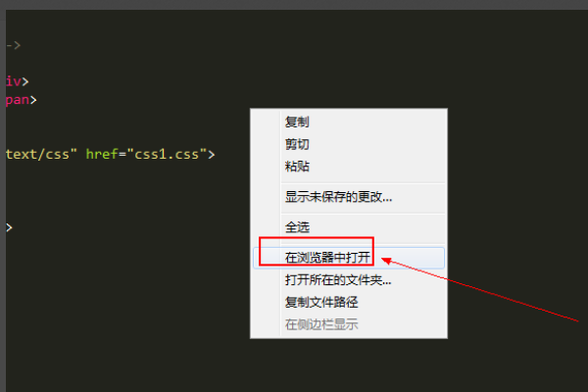Select 剪切 in the context menu
Image resolution: width=588 pixels, height=392 pixels.
click(349, 144)
